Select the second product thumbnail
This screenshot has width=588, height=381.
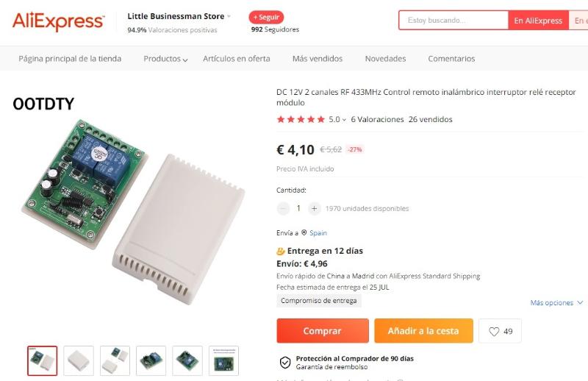tap(79, 360)
